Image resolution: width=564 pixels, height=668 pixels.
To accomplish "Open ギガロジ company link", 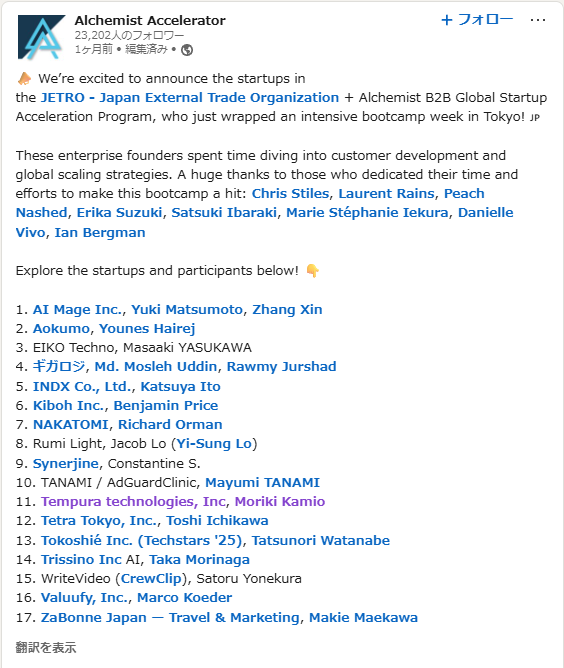I will [x=59, y=366].
